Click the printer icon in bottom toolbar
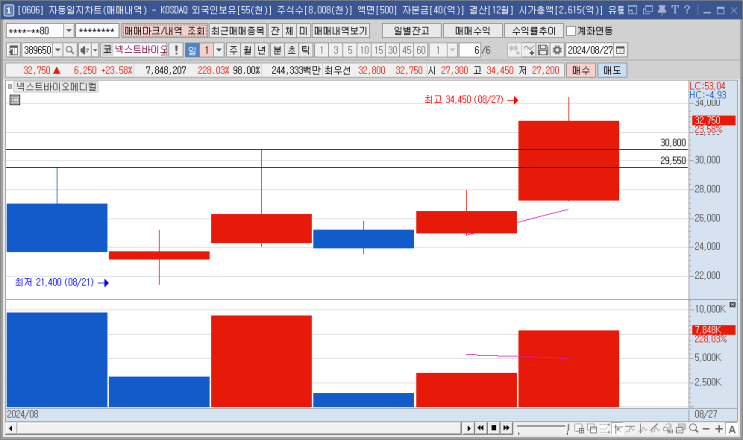This screenshot has width=743, height=440. 668,428
